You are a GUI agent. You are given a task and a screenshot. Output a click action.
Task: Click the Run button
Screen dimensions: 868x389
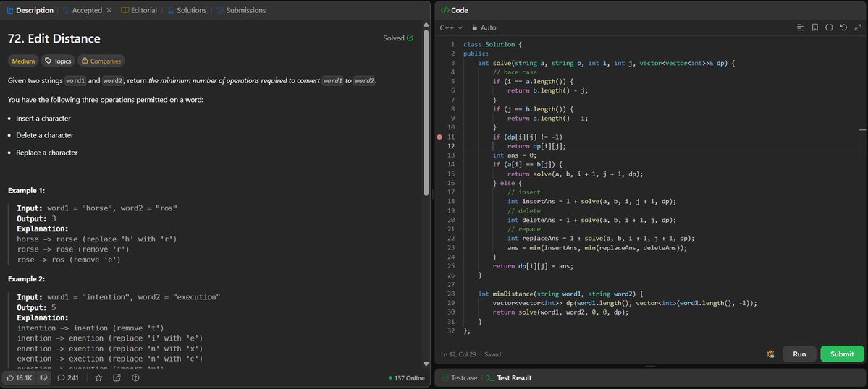(799, 354)
